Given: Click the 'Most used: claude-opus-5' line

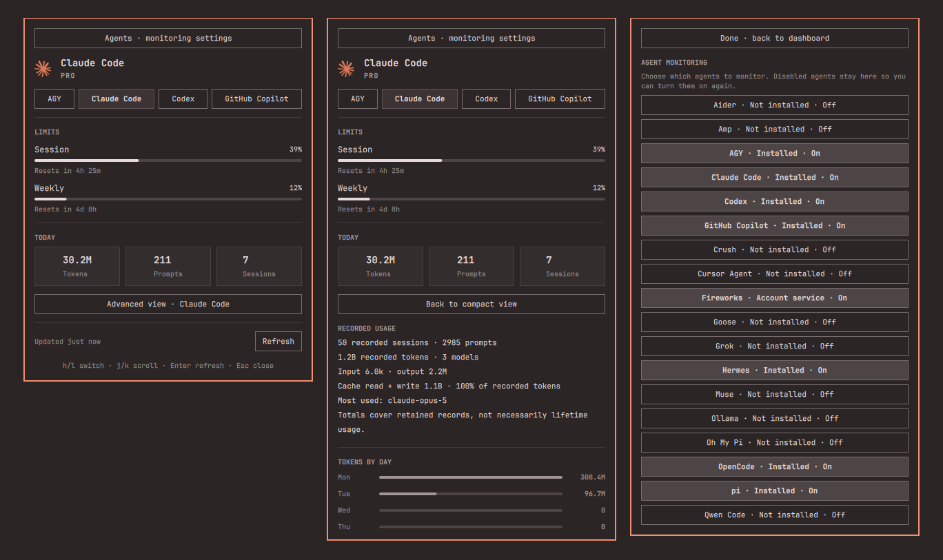Looking at the screenshot, I should pyautogui.click(x=392, y=401).
